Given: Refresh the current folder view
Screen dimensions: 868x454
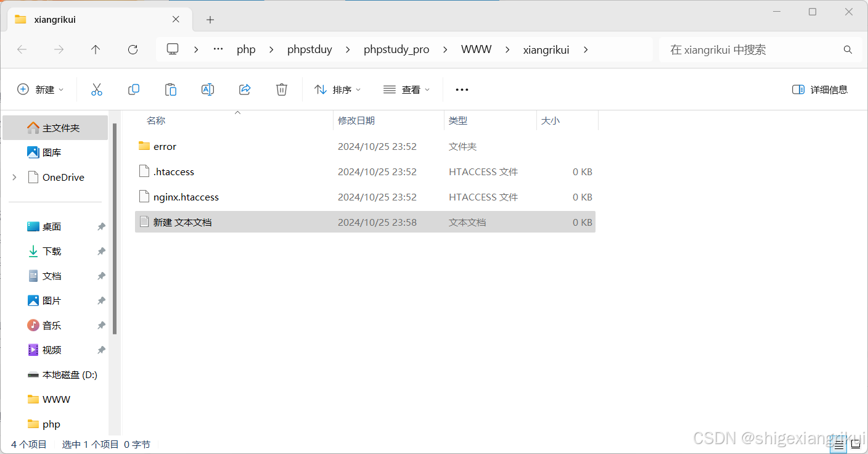Looking at the screenshot, I should (x=133, y=49).
